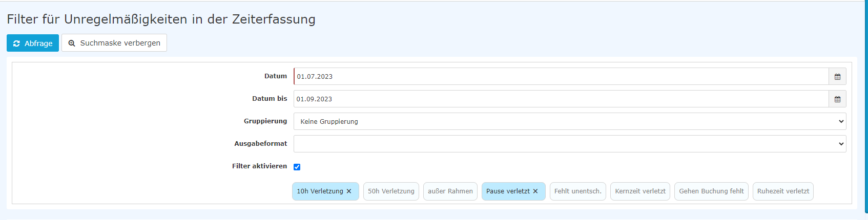868x220 pixels.
Task: Click into the Datum field showing 01.07.2023
Action: (561, 76)
